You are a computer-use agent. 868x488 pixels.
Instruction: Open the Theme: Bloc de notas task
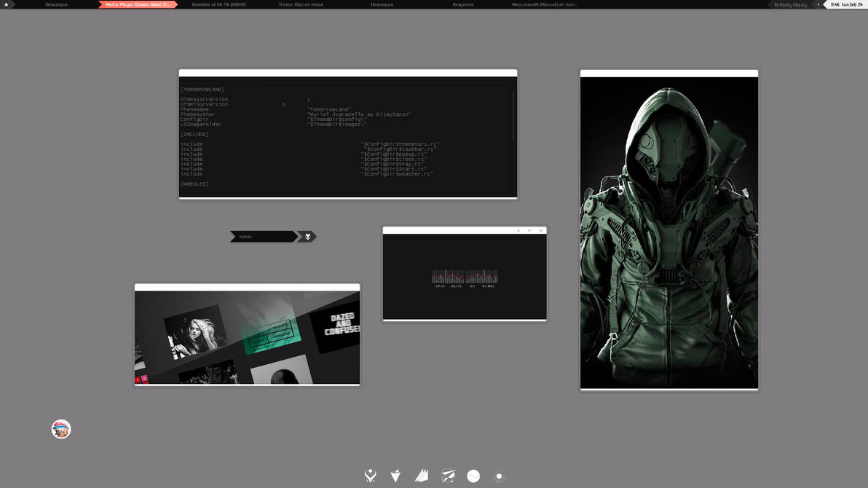click(301, 4)
